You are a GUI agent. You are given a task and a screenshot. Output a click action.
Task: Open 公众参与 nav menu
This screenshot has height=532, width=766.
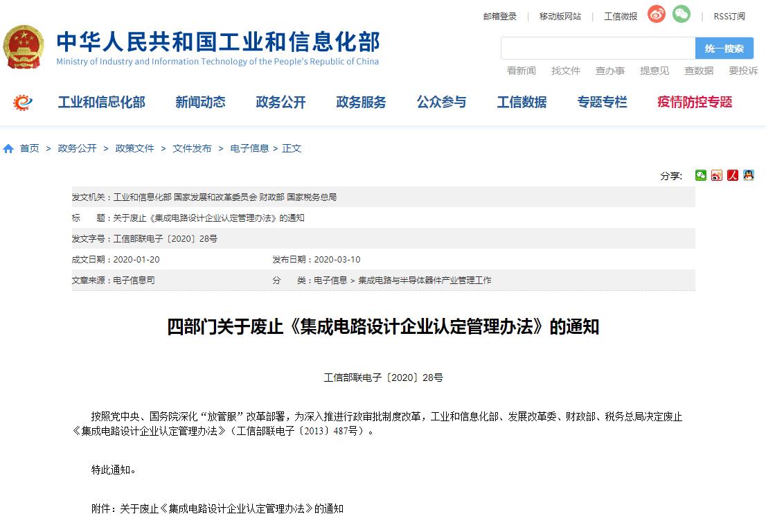[441, 102]
